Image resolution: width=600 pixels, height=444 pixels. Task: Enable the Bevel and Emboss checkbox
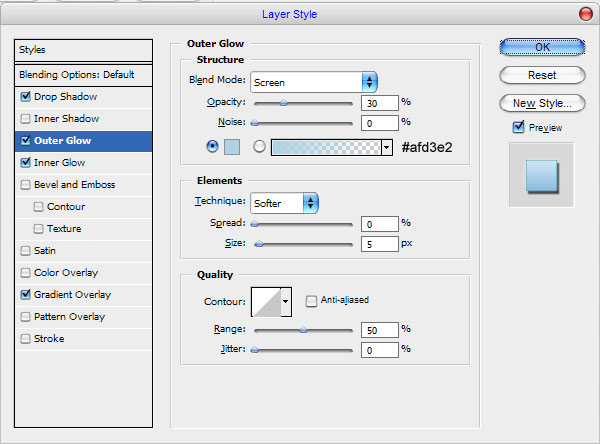[26, 185]
